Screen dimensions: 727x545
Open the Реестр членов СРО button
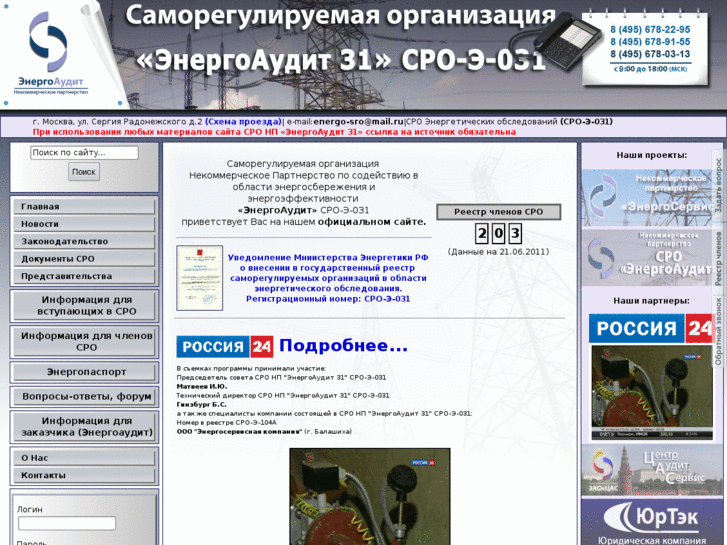tap(498, 212)
